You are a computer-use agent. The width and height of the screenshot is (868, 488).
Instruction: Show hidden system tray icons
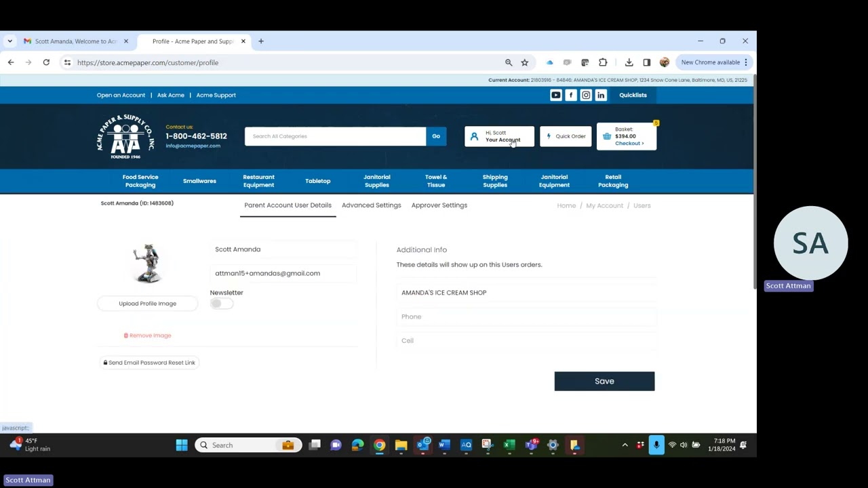[x=625, y=445]
